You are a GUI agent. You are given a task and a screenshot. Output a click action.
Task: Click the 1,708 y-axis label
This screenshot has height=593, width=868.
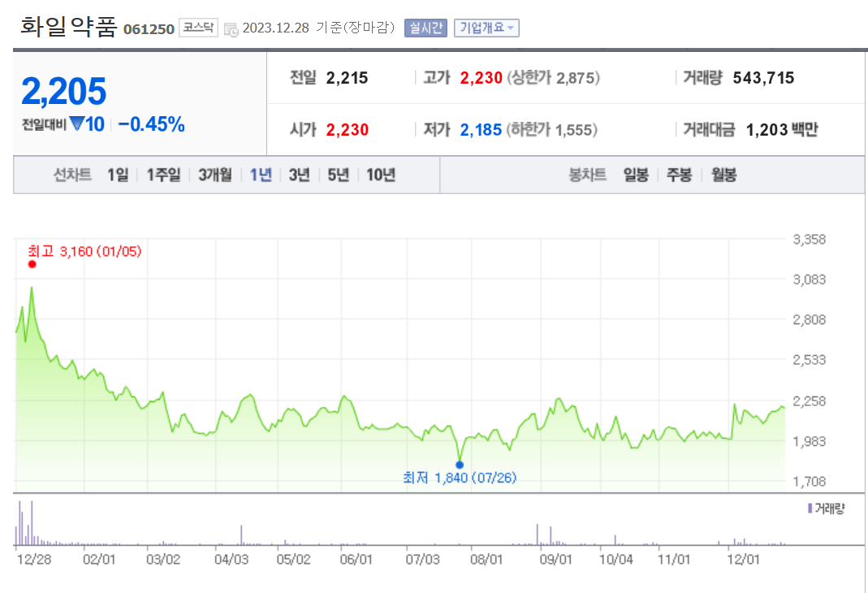pos(809,481)
